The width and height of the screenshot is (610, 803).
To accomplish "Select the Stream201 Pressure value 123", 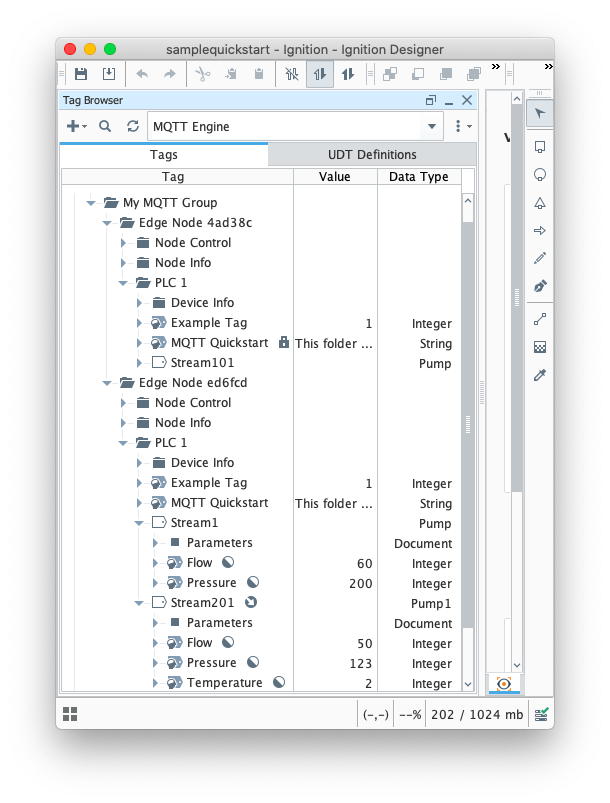I will click(x=361, y=664).
